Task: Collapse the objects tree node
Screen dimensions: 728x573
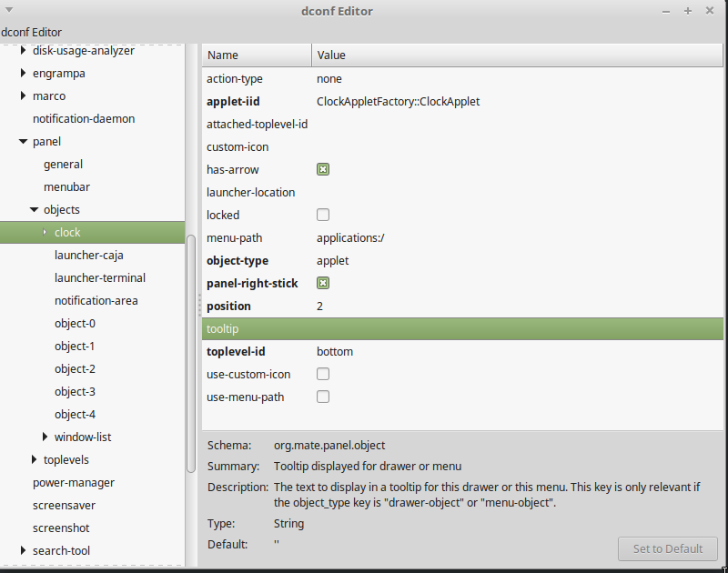Action: point(33,209)
